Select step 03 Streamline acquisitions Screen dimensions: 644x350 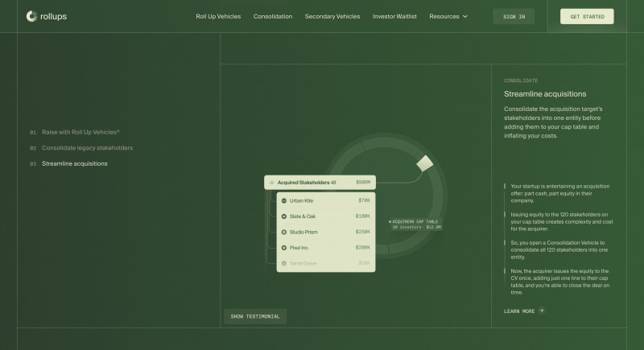[68, 163]
